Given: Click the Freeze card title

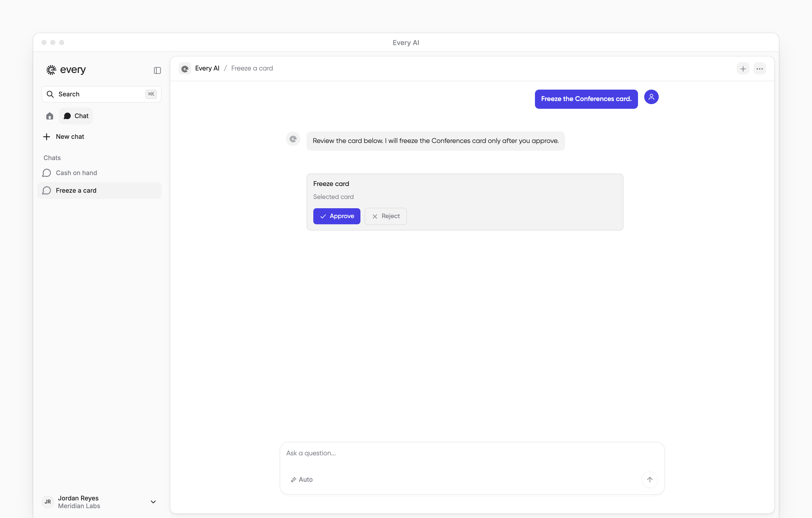Looking at the screenshot, I should coord(331,184).
